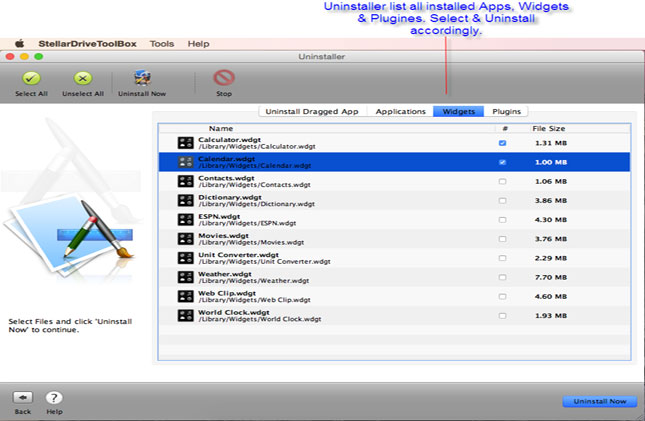Image resolution: width=645 pixels, height=421 pixels.
Task: Check the Contacts.wdgt checkbox
Action: (502, 181)
